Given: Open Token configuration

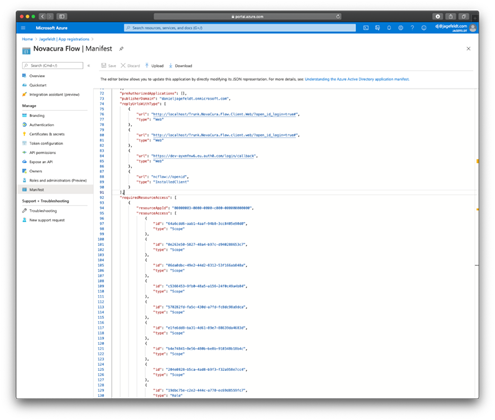Looking at the screenshot, I should point(46,144).
